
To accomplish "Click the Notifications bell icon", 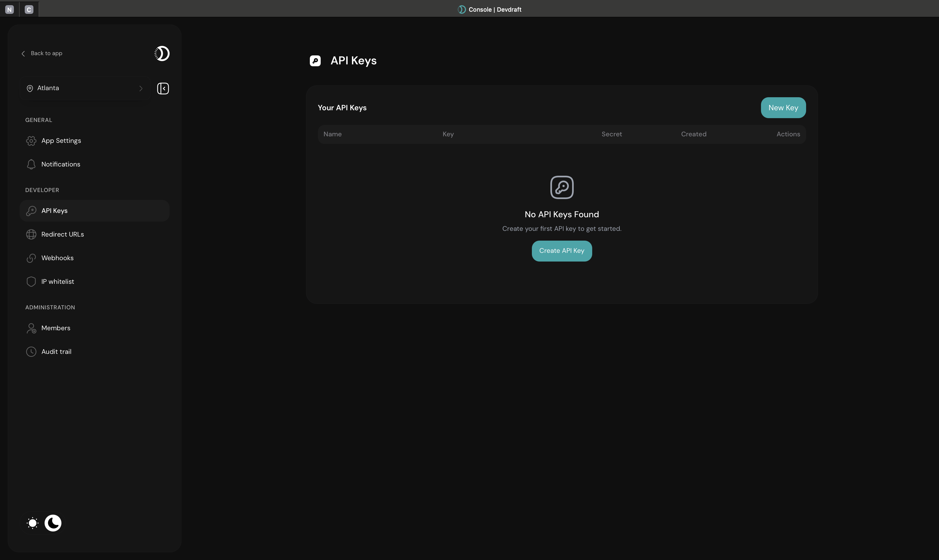I will point(31,164).
